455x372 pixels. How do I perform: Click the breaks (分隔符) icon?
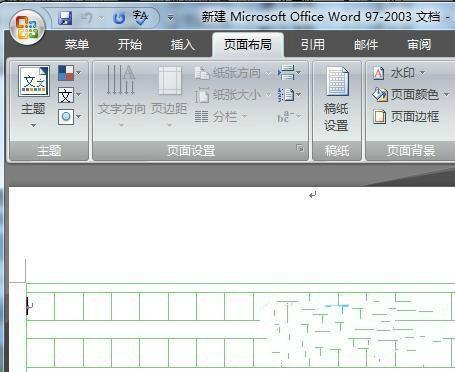[x=289, y=73]
